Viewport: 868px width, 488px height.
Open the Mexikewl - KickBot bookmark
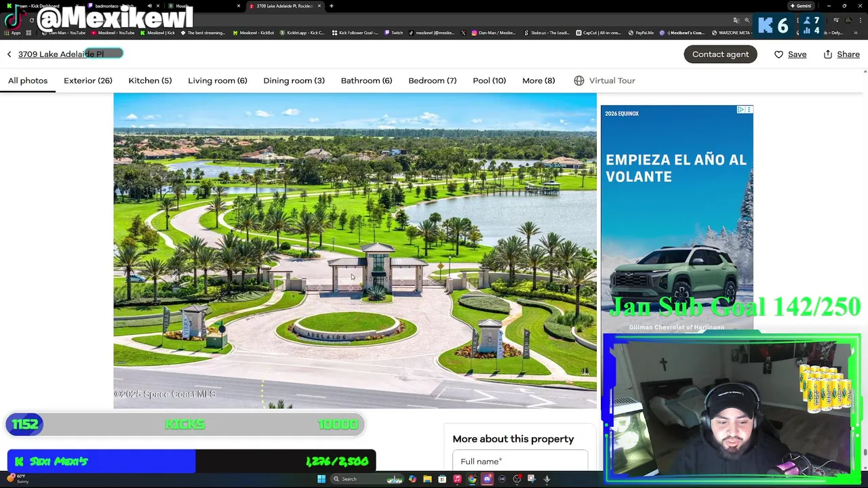click(x=254, y=33)
